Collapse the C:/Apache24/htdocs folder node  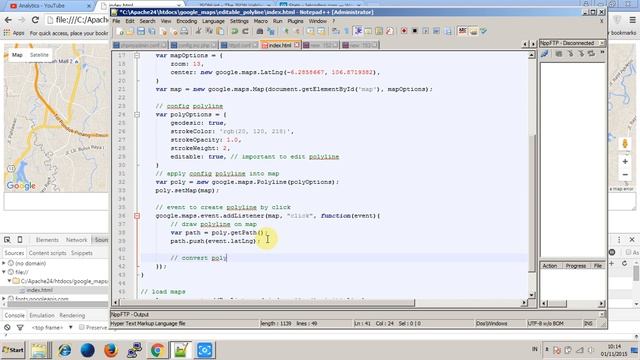point(9,281)
